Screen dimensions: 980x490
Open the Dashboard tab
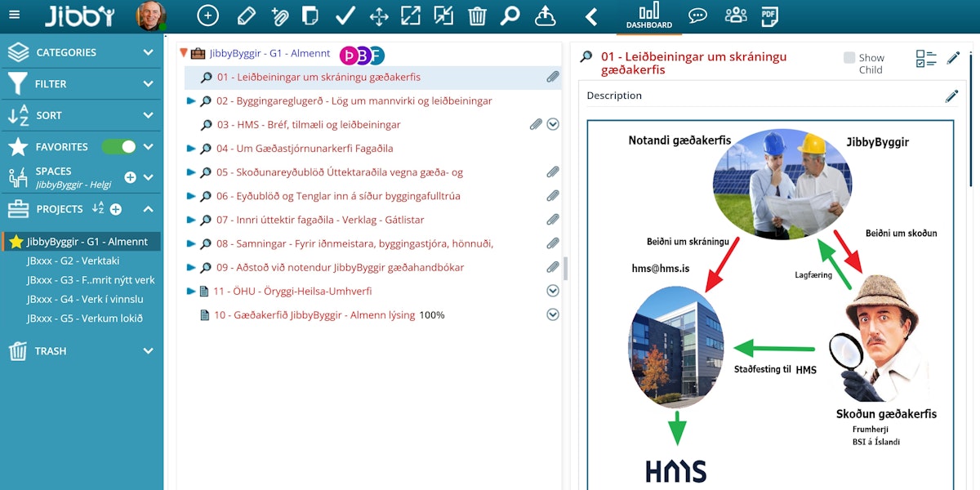click(x=649, y=16)
